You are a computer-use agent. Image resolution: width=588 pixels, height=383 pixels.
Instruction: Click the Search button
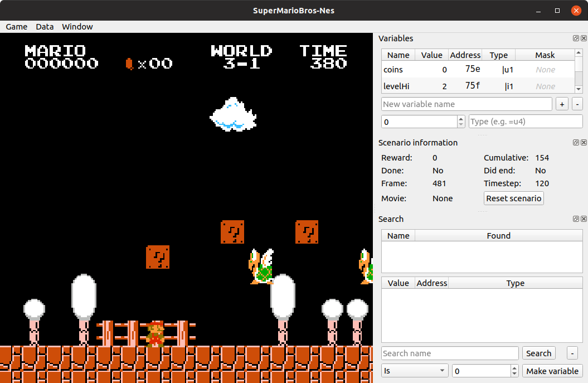(x=538, y=353)
